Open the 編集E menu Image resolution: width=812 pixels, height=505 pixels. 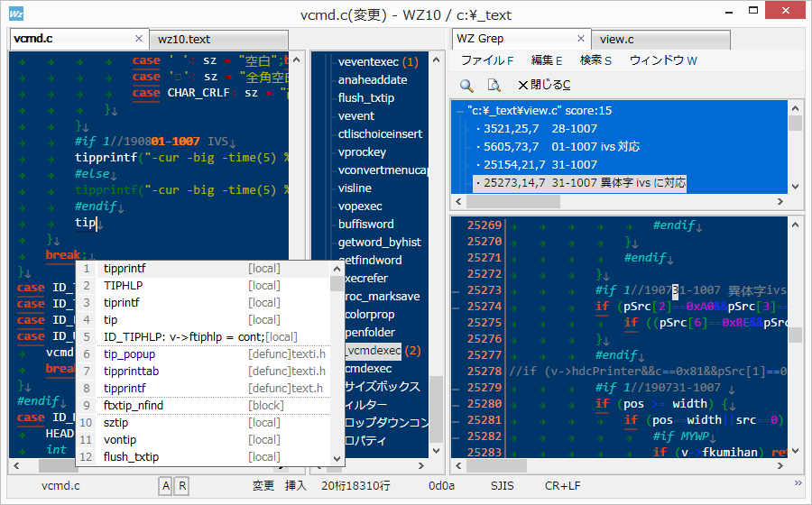click(547, 60)
